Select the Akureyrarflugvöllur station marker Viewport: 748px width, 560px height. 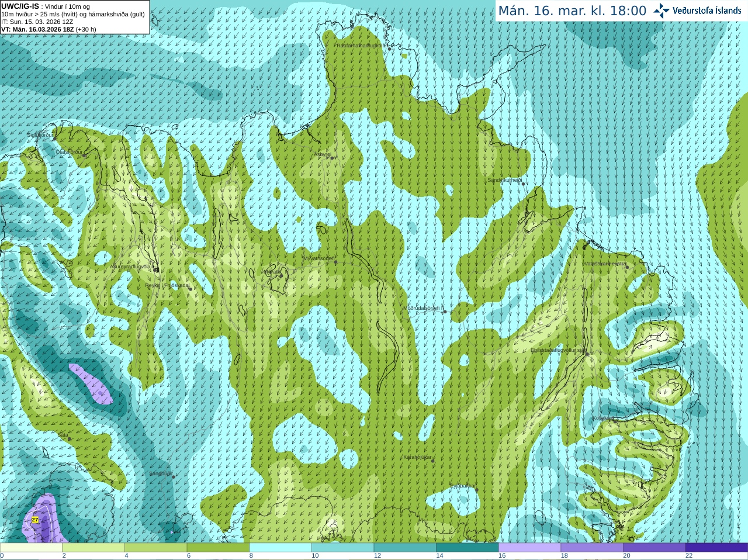(156, 270)
